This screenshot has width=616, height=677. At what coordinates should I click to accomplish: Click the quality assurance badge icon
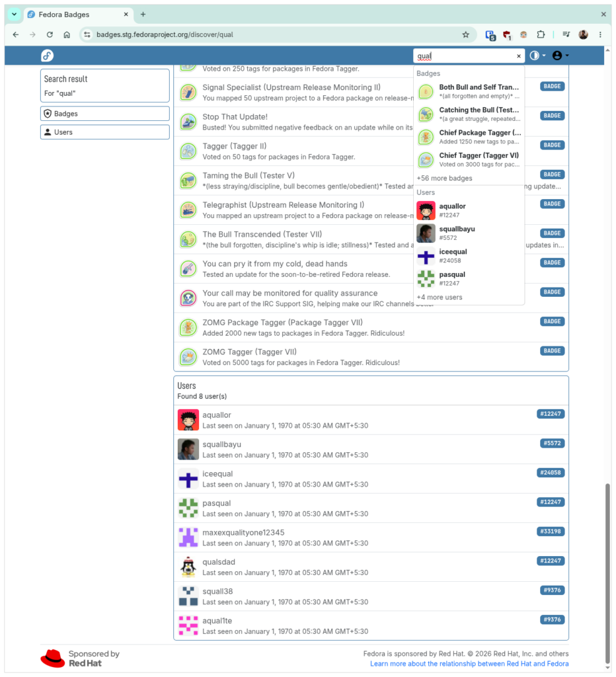[x=188, y=298]
